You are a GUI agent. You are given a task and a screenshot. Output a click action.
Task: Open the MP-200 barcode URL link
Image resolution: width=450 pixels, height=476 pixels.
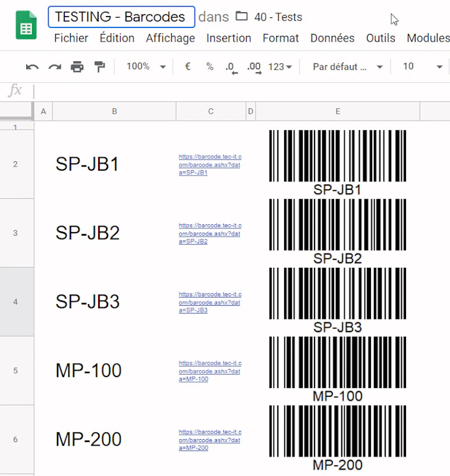[x=210, y=440]
